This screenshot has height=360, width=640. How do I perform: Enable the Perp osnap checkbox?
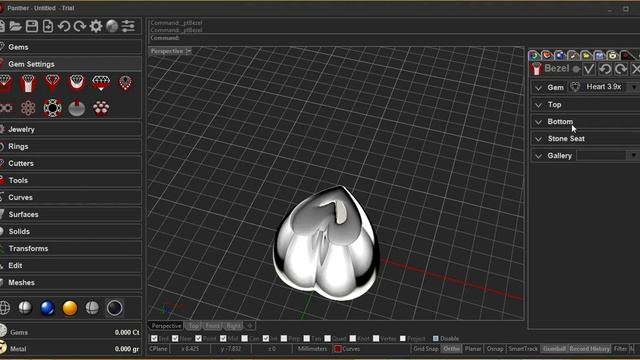click(284, 338)
